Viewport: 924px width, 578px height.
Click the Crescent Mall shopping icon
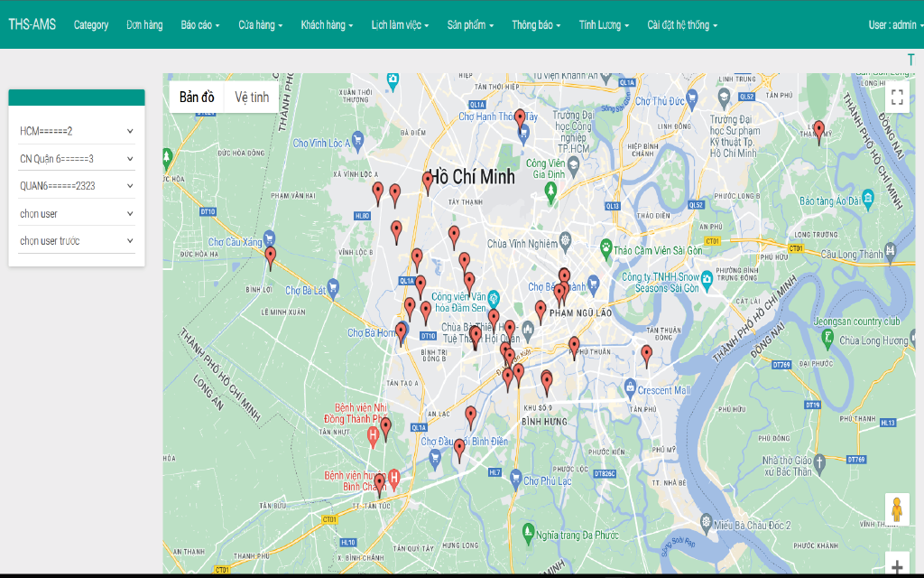(629, 390)
